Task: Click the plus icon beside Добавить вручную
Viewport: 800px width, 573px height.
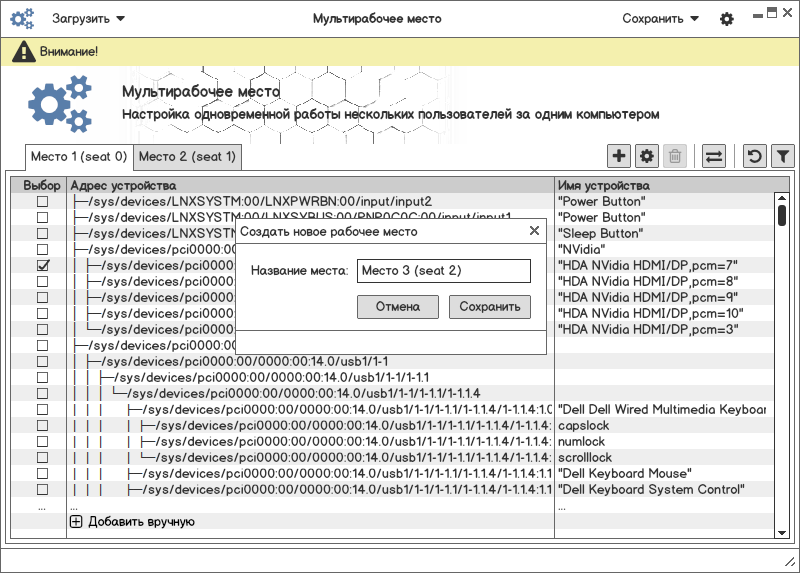Action: 76,521
